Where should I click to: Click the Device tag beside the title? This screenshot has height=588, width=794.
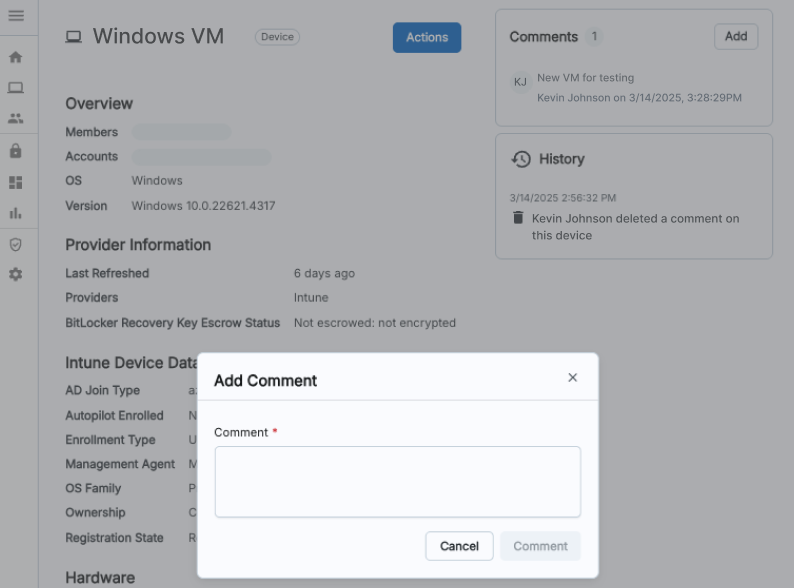(277, 37)
